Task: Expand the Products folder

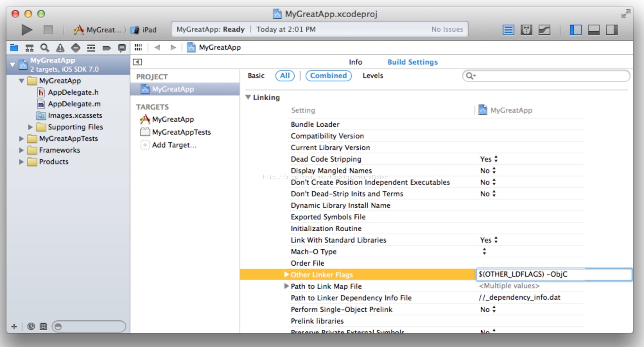Action: coord(22,162)
